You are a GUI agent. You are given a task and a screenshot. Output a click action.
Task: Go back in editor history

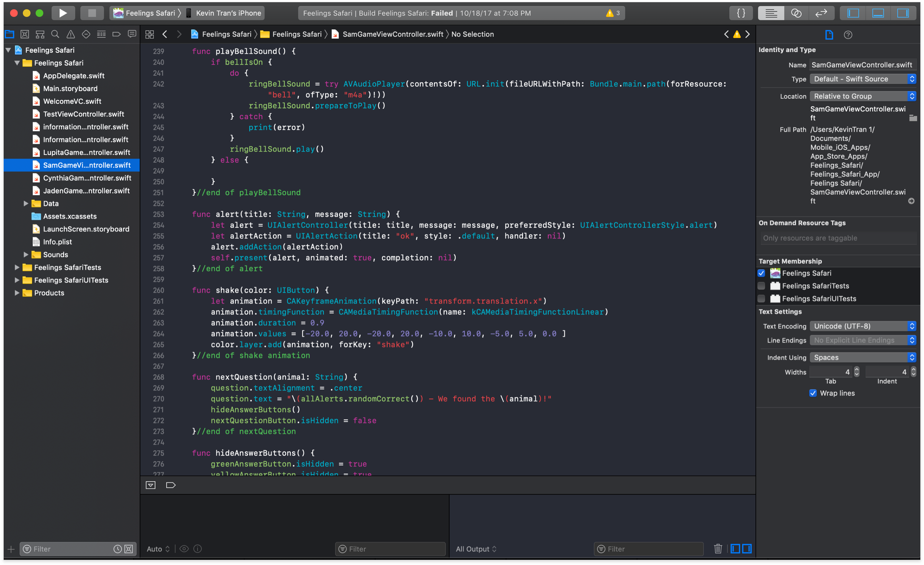point(165,34)
